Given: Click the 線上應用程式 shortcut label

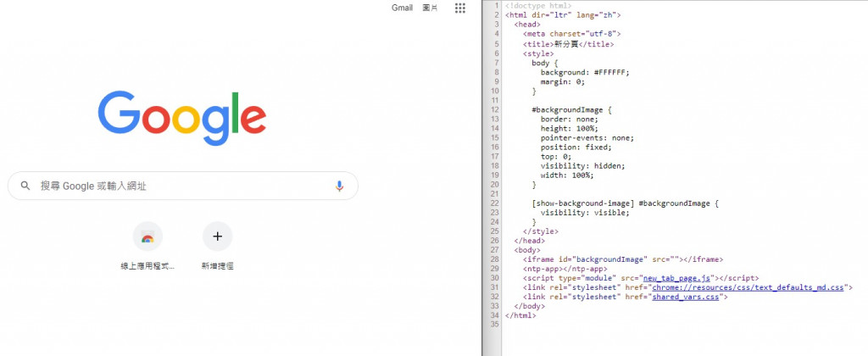Looking at the screenshot, I should [147, 266].
